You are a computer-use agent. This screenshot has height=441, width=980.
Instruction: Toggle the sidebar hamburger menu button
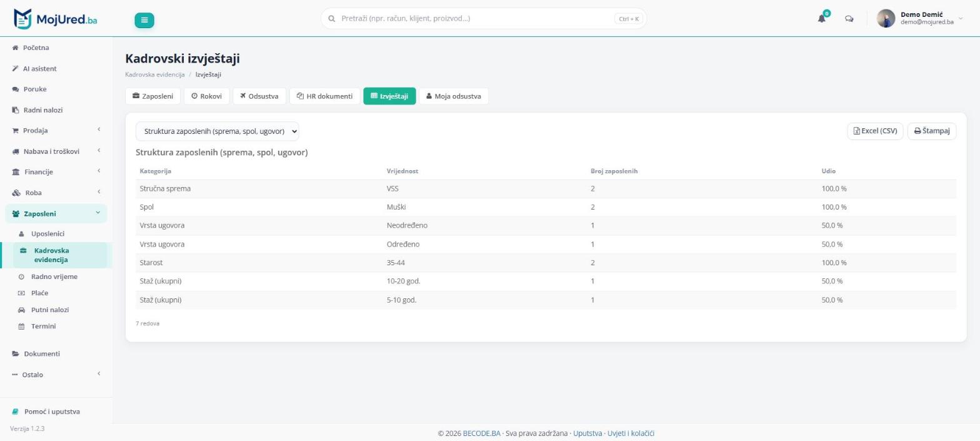144,20
